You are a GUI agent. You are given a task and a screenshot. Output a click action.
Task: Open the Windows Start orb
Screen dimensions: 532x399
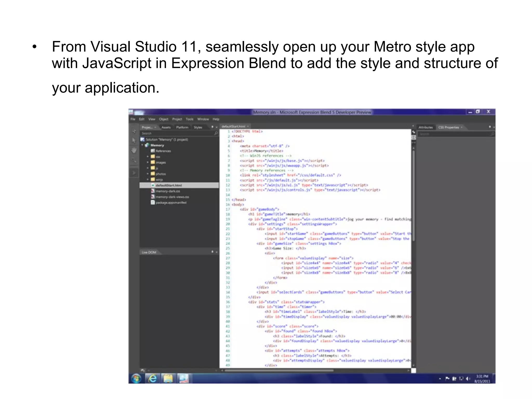136,378
